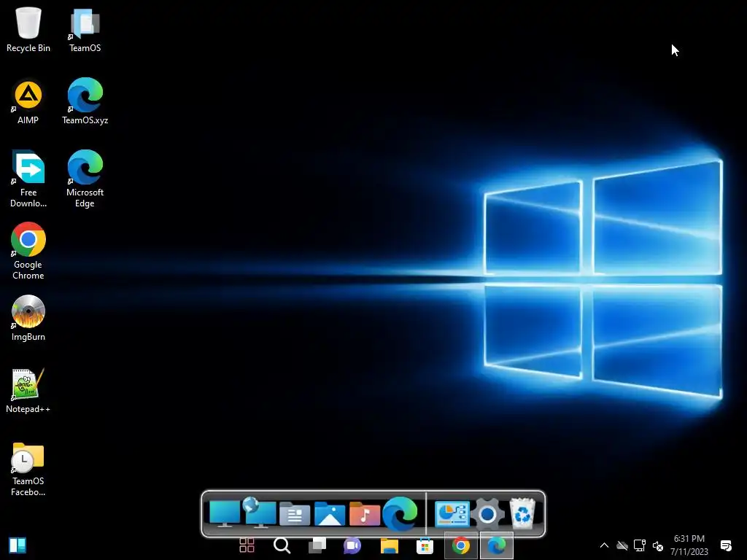Open Microsoft Store from the taskbar
747x560 pixels.
(x=425, y=545)
